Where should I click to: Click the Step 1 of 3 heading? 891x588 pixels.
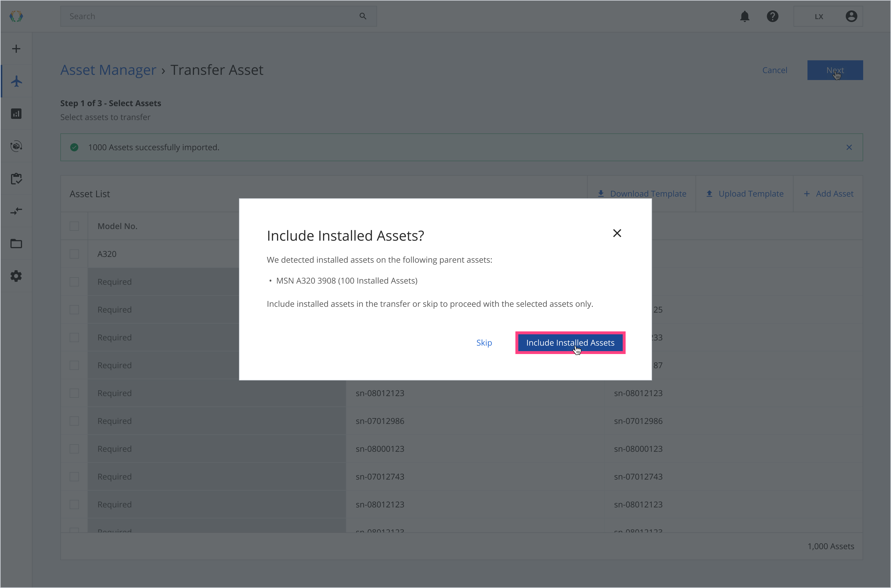[x=111, y=103]
